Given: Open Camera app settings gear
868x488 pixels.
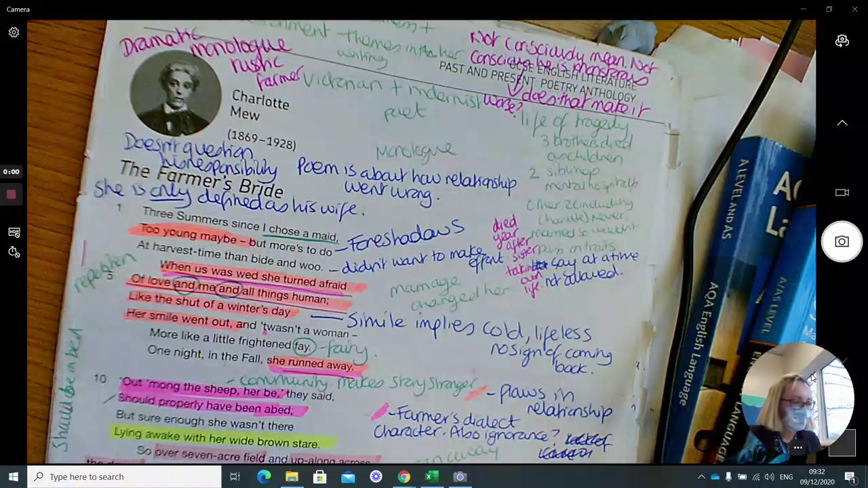Looking at the screenshot, I should [14, 33].
